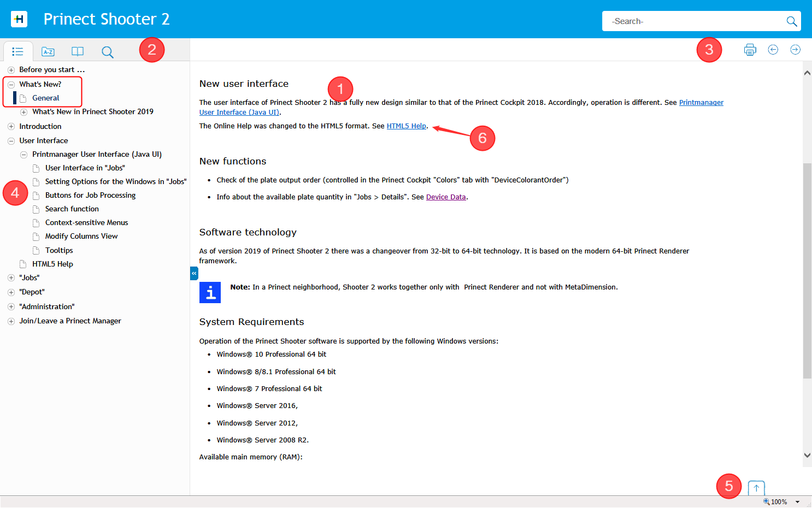Click the Heidelberg logo icon in the header

[19, 19]
